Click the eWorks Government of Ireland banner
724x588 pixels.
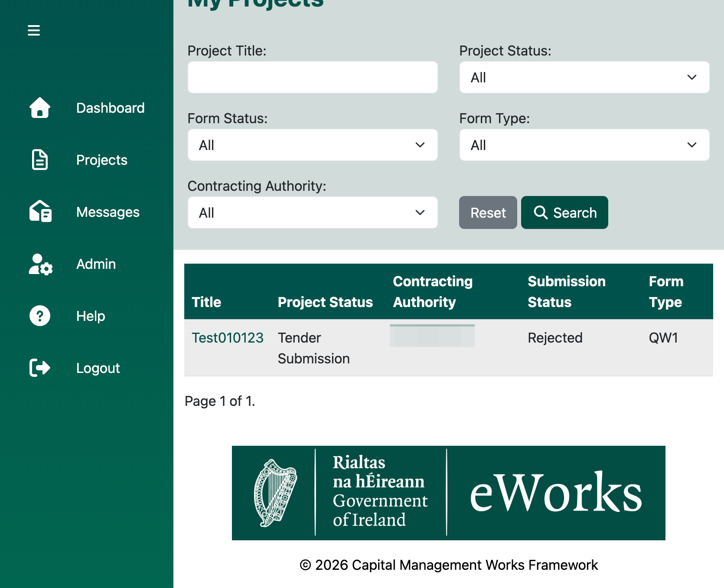point(449,493)
